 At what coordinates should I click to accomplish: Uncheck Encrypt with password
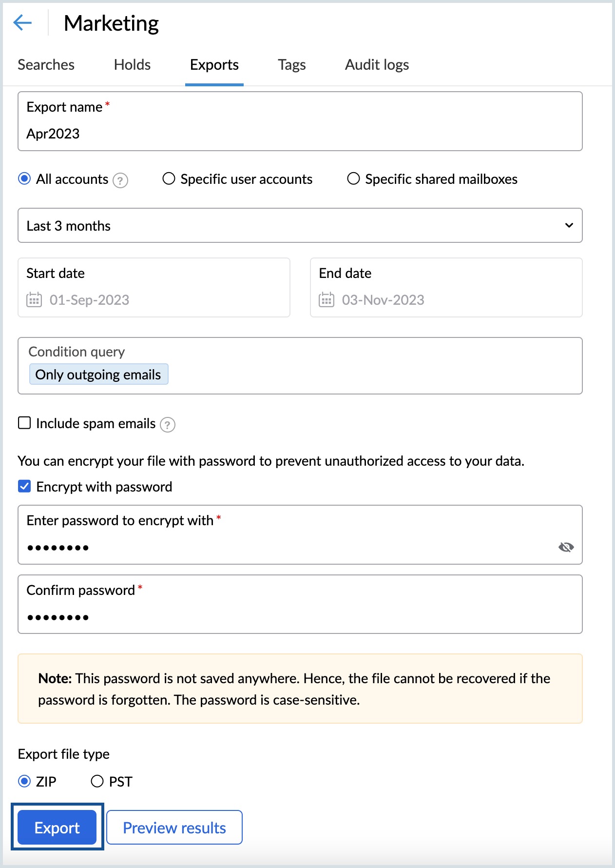pyautogui.click(x=24, y=486)
